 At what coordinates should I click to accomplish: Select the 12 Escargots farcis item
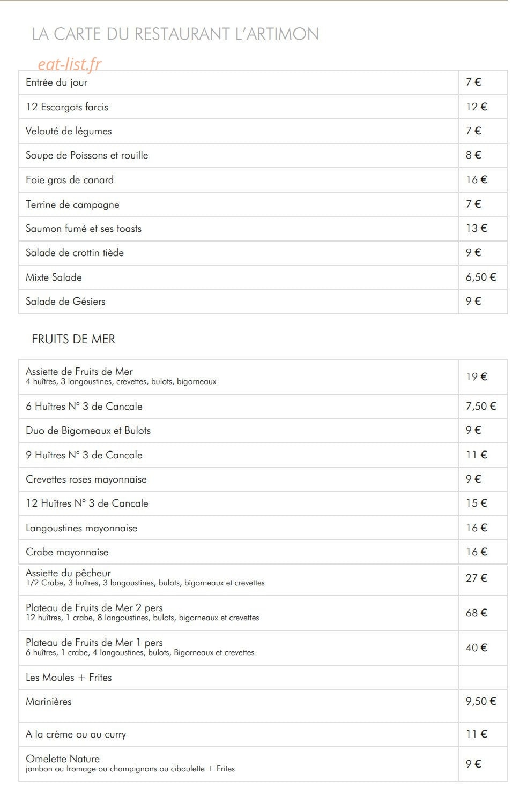click(67, 107)
